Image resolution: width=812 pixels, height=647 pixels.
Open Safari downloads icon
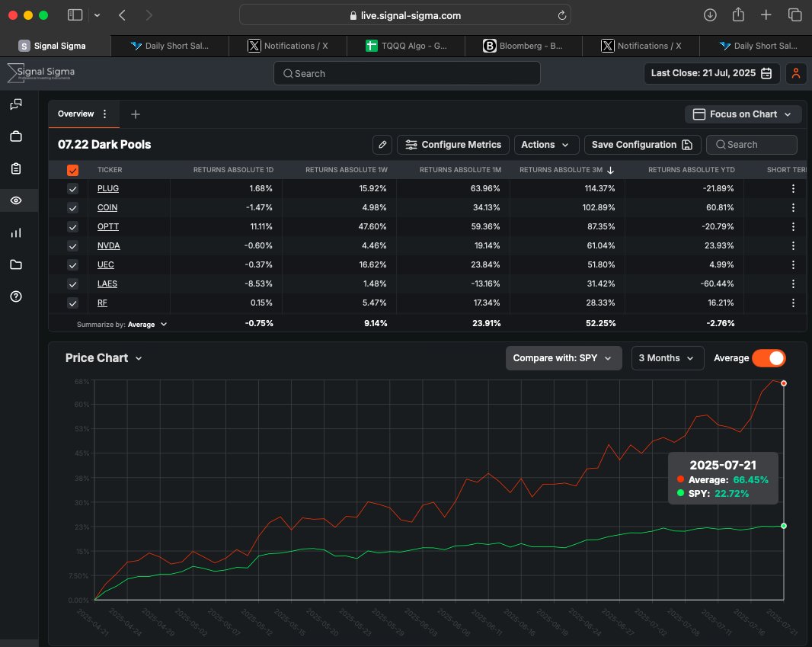click(710, 15)
